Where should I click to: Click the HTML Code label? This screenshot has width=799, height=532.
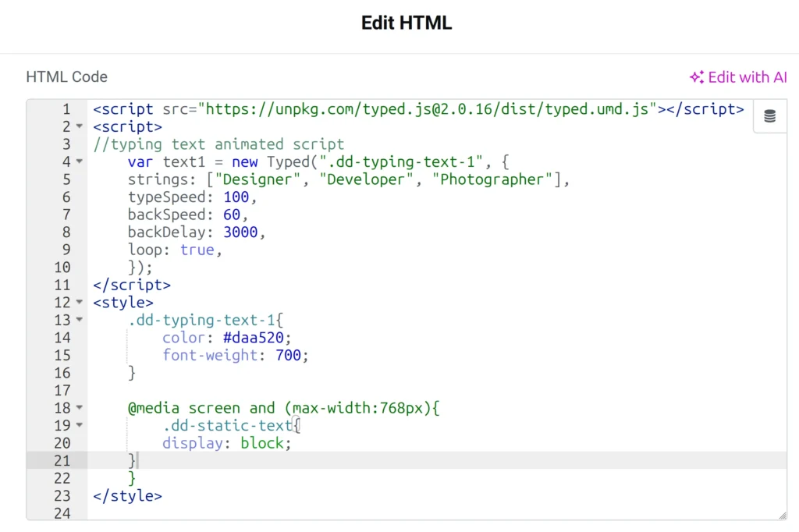coord(67,77)
